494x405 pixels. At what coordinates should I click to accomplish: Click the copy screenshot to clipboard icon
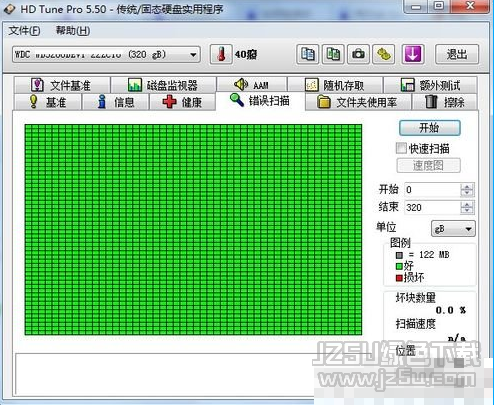[333, 54]
